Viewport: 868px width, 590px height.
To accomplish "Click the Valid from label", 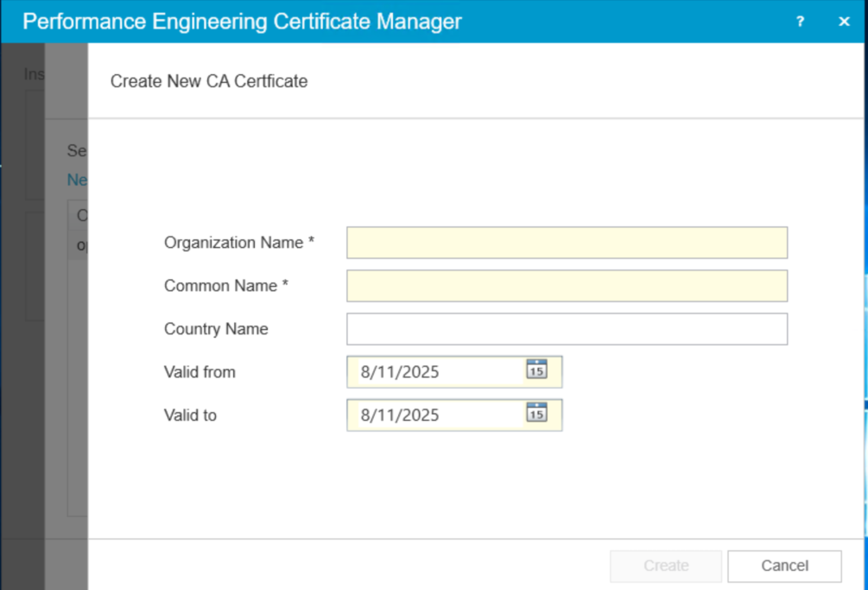I will pyautogui.click(x=200, y=372).
